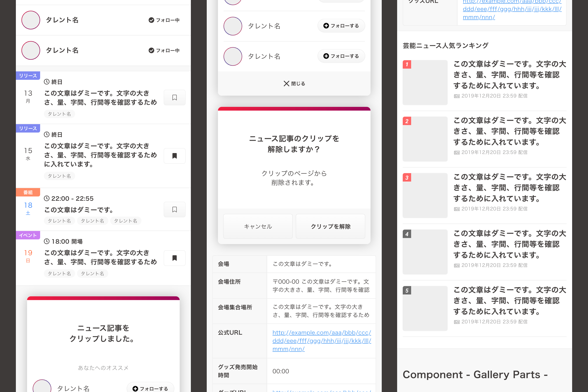
Task: Click the plus icon inside a フォローする button
Action: click(326, 25)
